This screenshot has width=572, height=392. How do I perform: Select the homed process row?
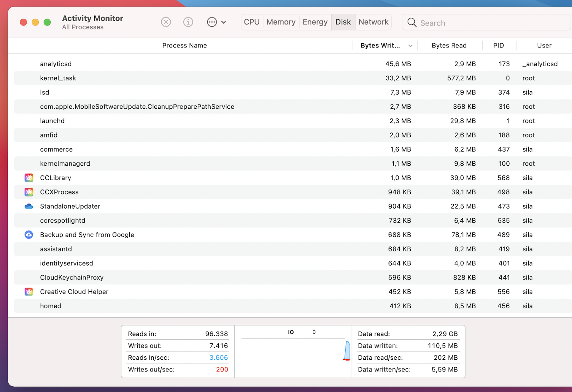293,306
